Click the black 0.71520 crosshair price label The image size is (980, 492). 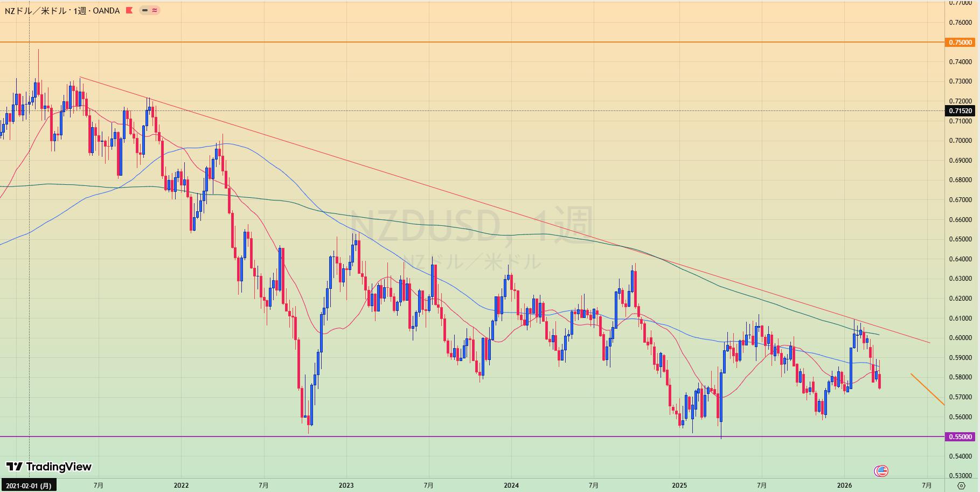(960, 111)
